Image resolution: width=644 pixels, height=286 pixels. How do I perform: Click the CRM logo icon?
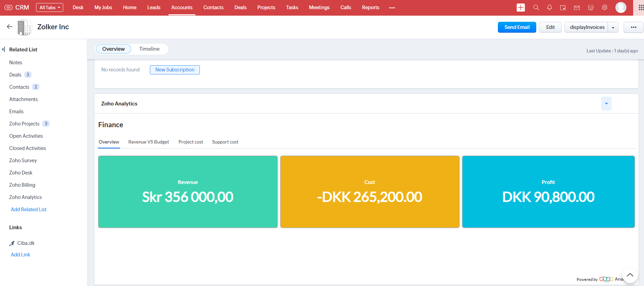[8, 7]
